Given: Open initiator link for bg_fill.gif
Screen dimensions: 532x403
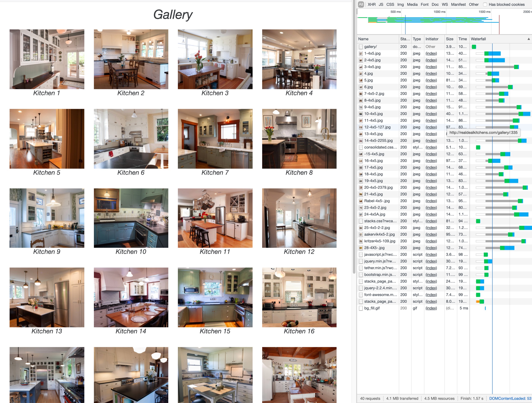Looking at the screenshot, I should point(431,308).
